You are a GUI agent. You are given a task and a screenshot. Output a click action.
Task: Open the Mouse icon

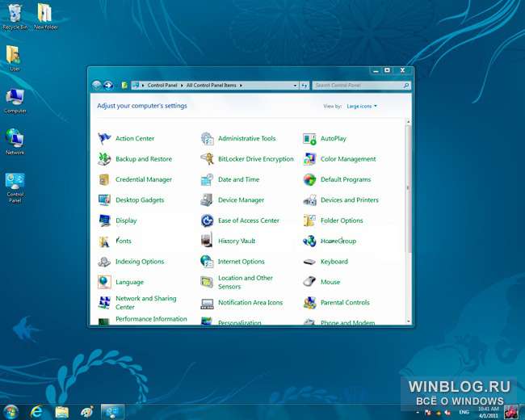point(309,282)
